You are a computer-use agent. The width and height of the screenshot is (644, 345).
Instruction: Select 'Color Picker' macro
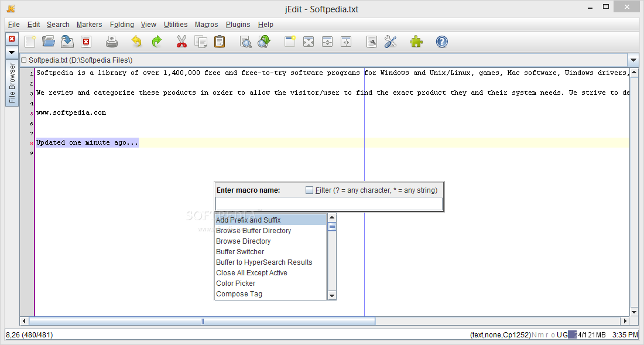coord(270,283)
